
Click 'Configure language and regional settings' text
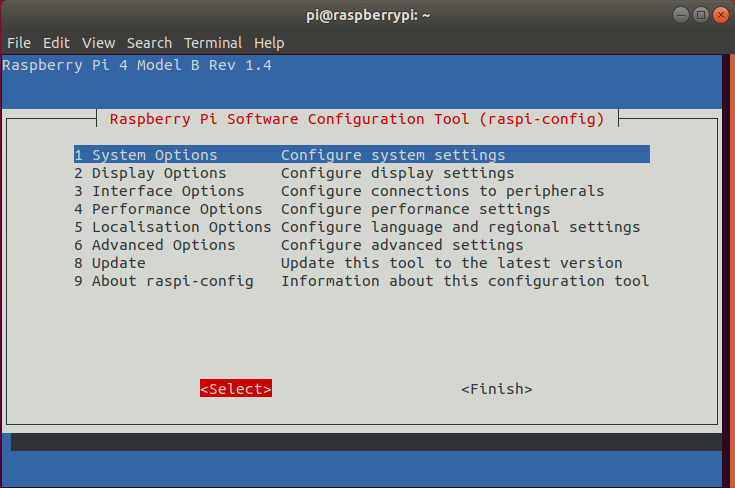tap(460, 227)
